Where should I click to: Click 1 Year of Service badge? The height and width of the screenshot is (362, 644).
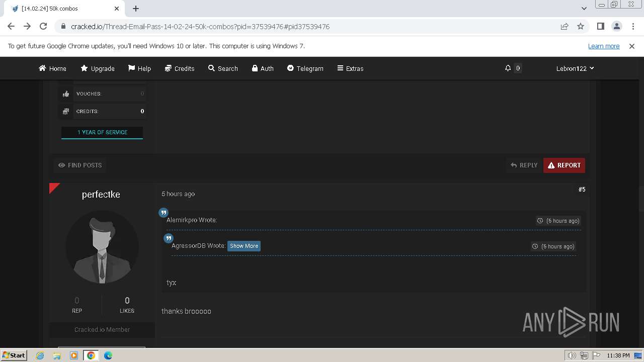[102, 132]
